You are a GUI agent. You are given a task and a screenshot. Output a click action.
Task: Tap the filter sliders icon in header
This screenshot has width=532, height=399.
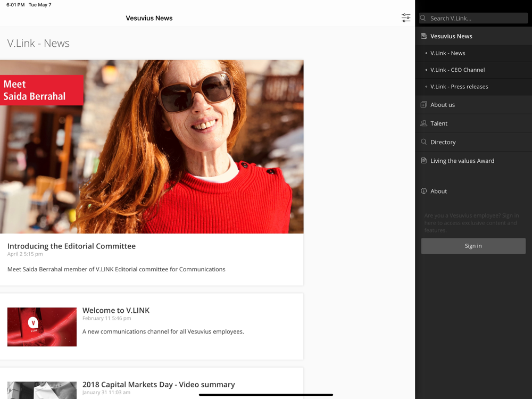406,18
